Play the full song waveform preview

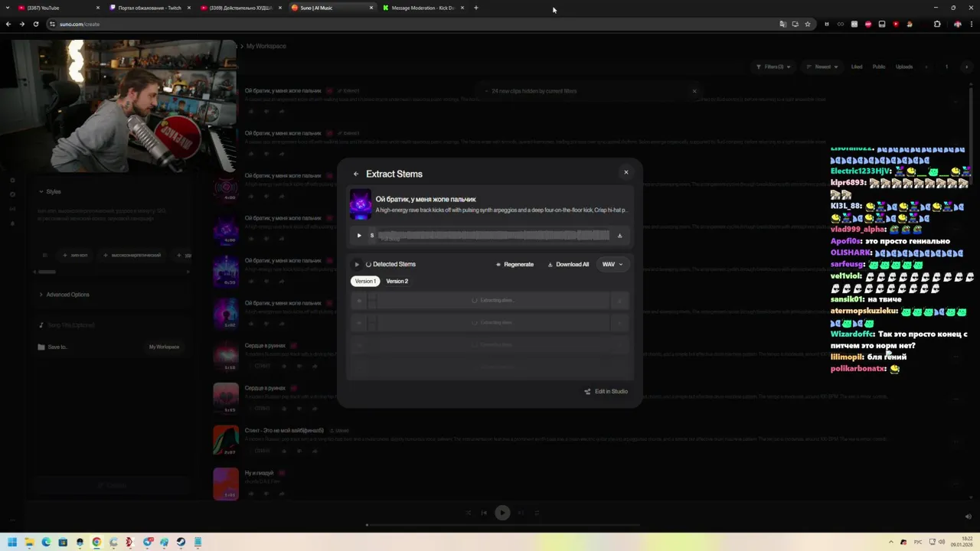click(x=359, y=236)
